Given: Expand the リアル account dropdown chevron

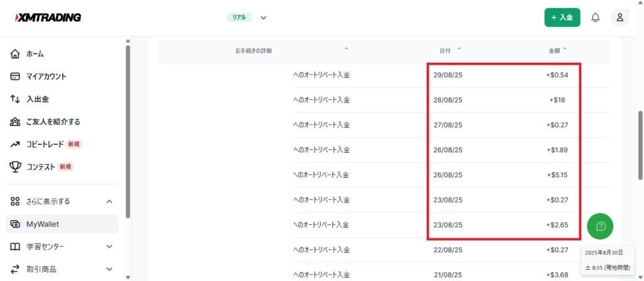Looking at the screenshot, I should click(264, 18).
